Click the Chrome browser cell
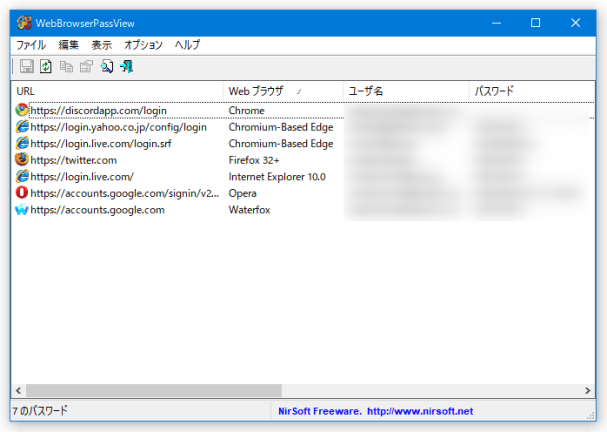607x432 pixels. click(x=246, y=110)
